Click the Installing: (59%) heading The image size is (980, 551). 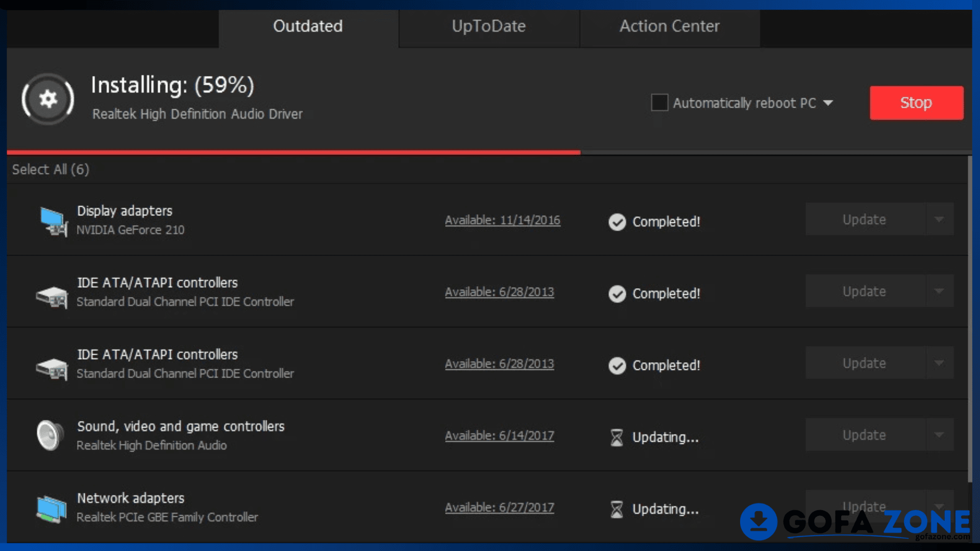(x=173, y=85)
